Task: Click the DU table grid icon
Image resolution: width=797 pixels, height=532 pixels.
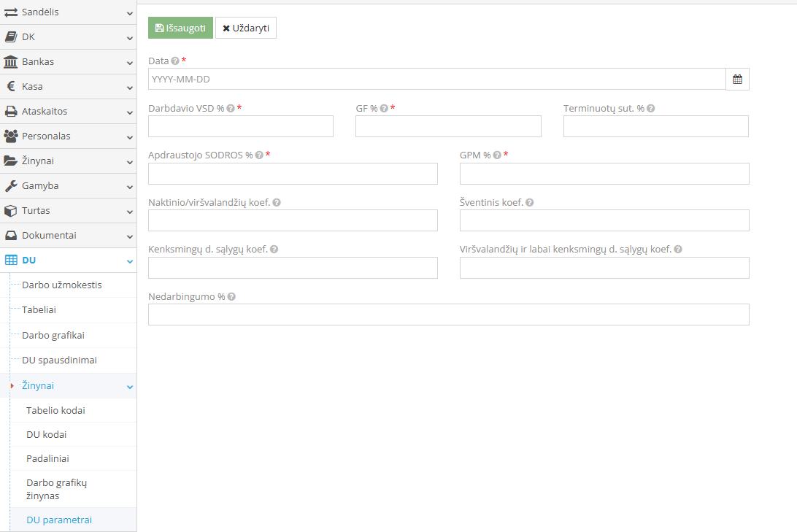Action: [11, 260]
